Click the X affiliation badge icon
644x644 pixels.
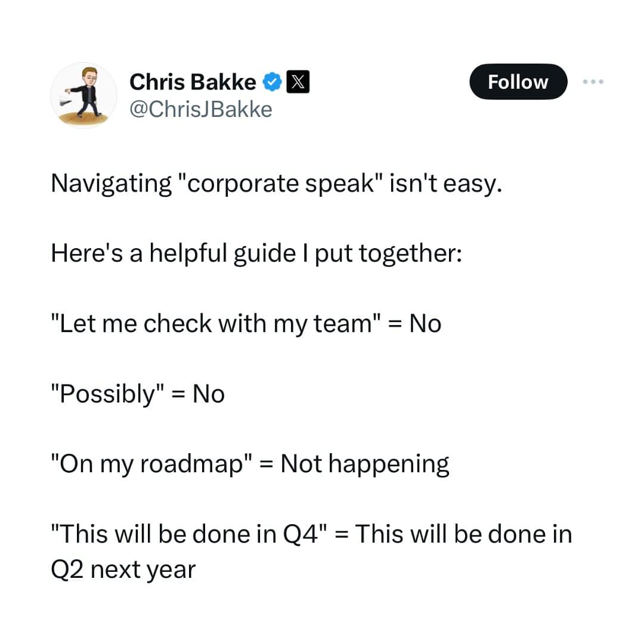click(x=297, y=82)
